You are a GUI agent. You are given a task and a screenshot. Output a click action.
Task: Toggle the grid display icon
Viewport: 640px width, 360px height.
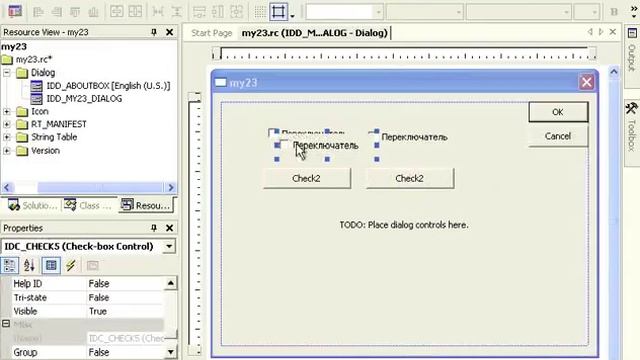pyautogui.click(x=260, y=11)
